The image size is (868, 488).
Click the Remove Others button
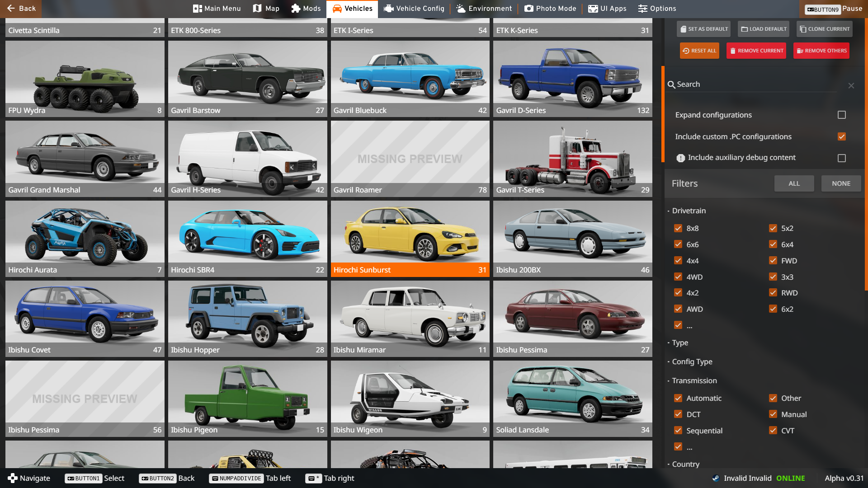[821, 51]
